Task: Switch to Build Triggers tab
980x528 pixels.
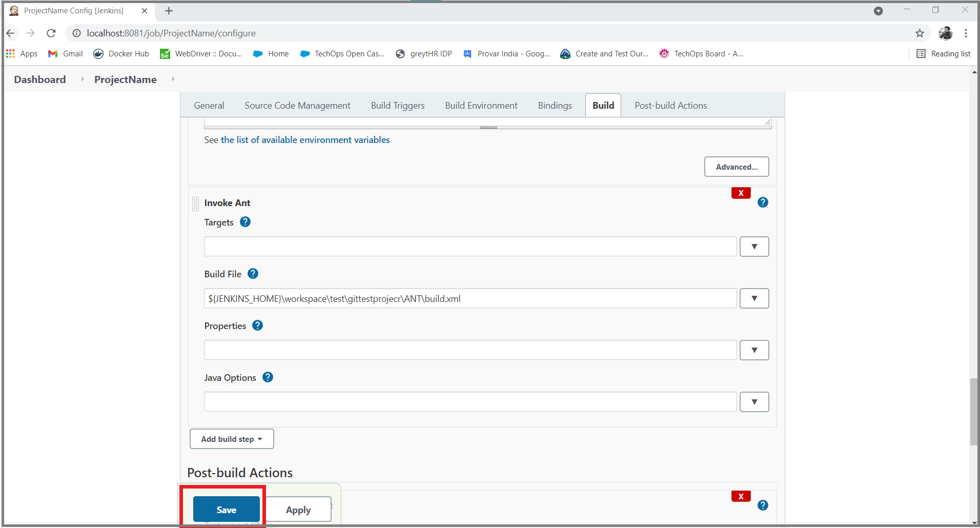Action: pos(398,105)
